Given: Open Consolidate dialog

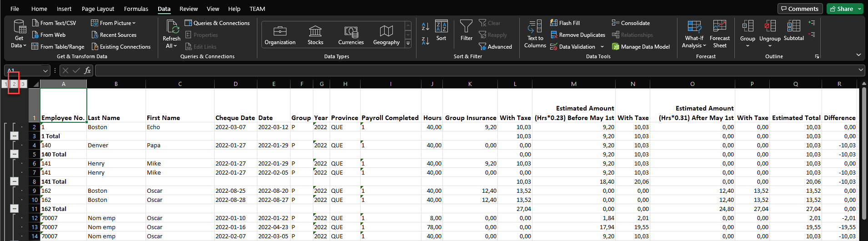Looking at the screenshot, I should 631,23.
